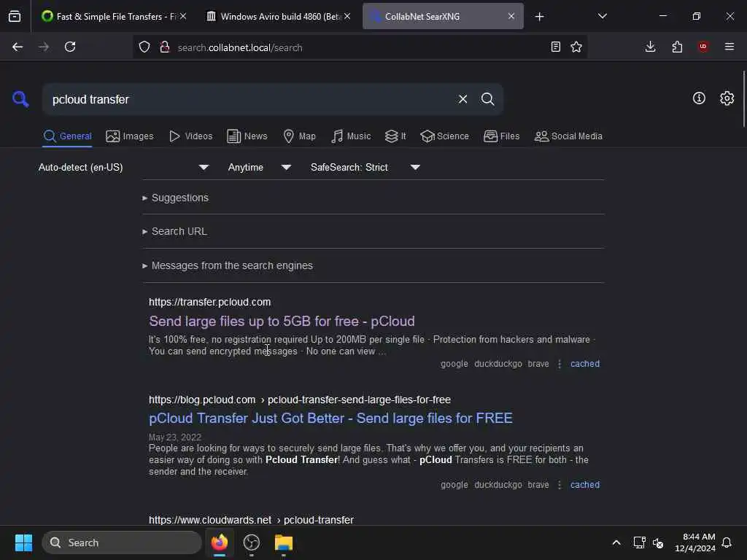Open cached link for transfer.pcloud.com result

click(x=585, y=364)
